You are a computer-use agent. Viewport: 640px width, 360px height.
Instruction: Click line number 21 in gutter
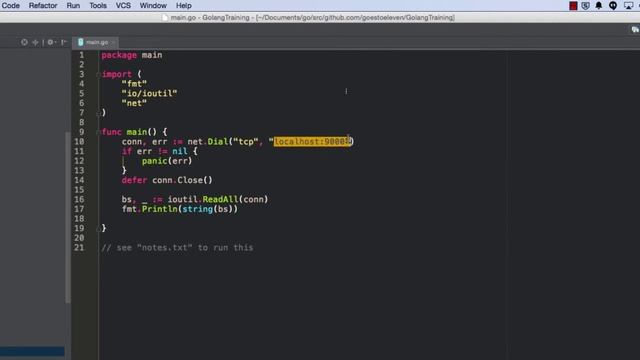[79, 248]
